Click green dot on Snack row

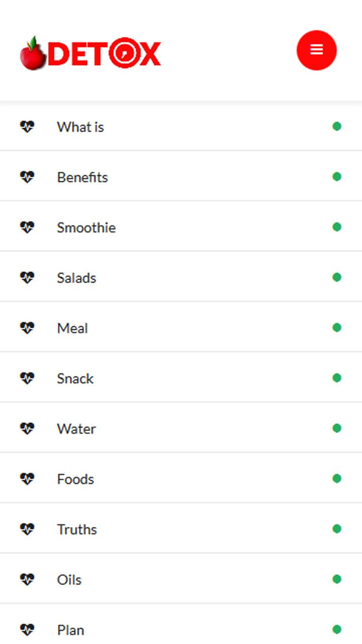pyautogui.click(x=337, y=378)
